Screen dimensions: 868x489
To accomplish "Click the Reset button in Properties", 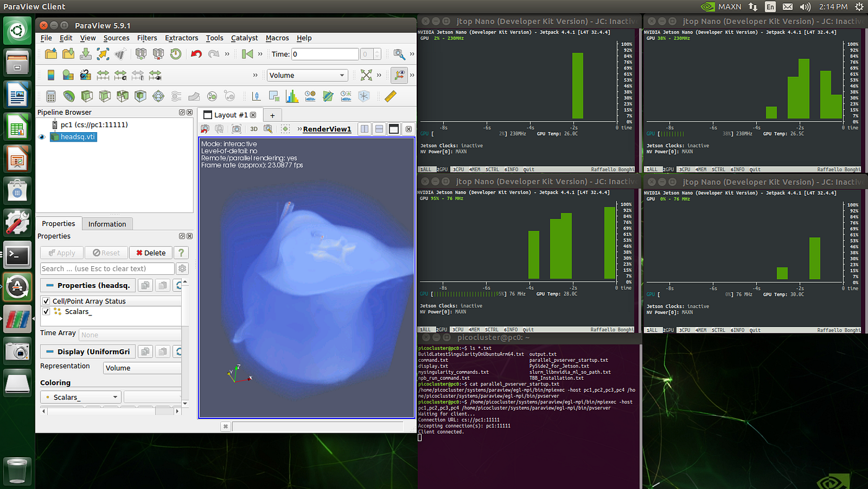I will [106, 253].
